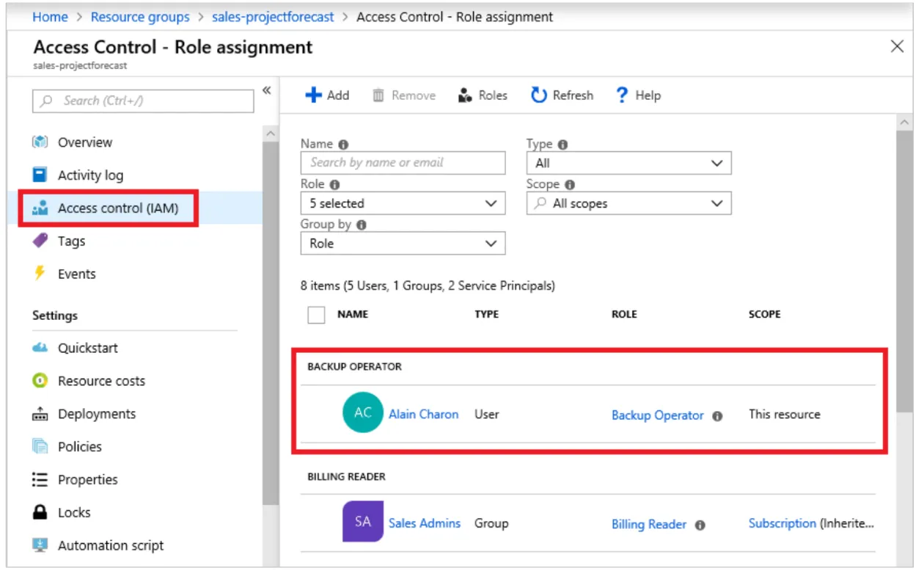This screenshot has height=579, width=924.
Task: Expand the Role dropdown showing 5 selected
Action: [x=403, y=203]
